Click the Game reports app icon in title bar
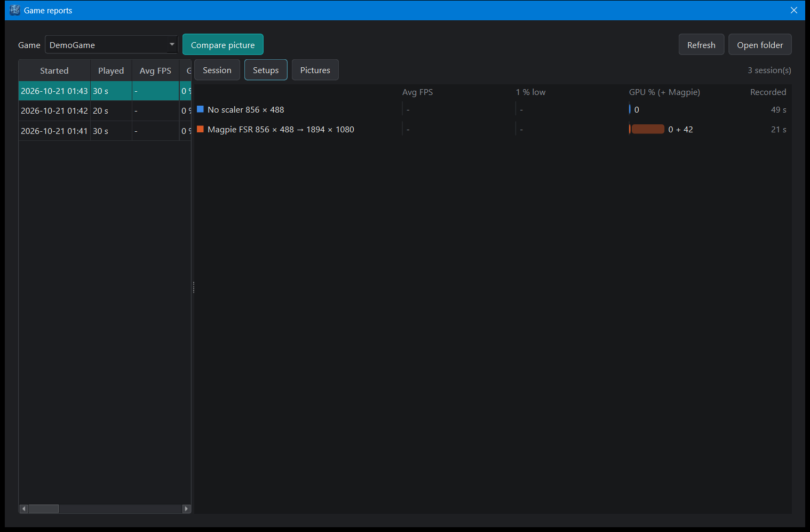The width and height of the screenshot is (810, 532). click(15, 10)
